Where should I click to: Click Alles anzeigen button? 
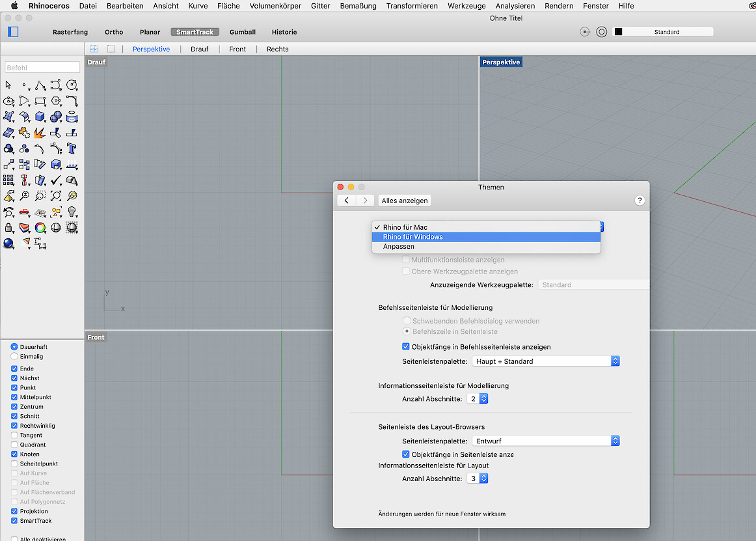405,201
